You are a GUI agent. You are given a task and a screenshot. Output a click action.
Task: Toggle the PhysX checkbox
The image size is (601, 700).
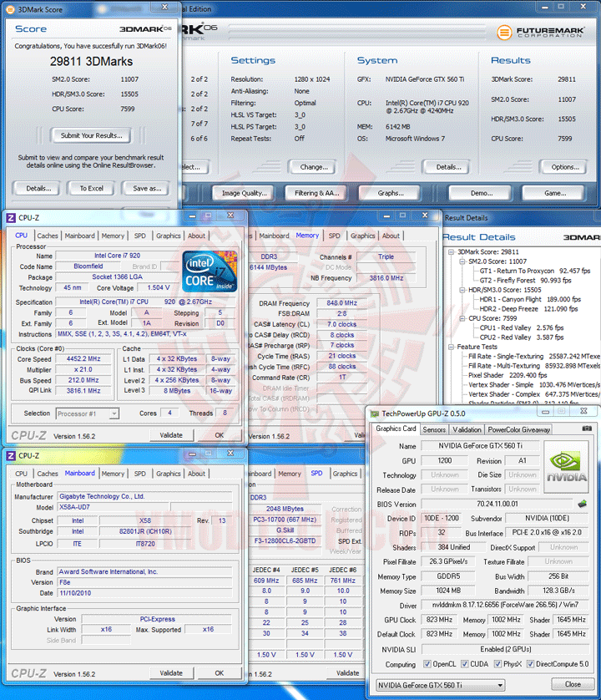click(x=497, y=664)
